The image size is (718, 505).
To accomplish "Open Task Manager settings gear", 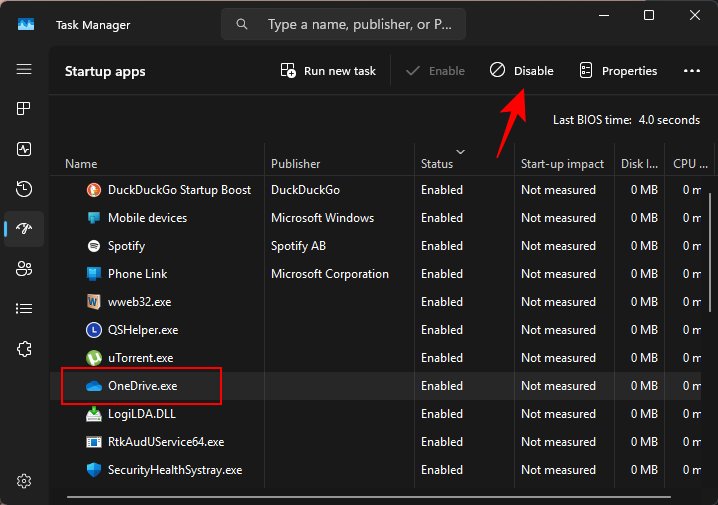I will coord(24,481).
